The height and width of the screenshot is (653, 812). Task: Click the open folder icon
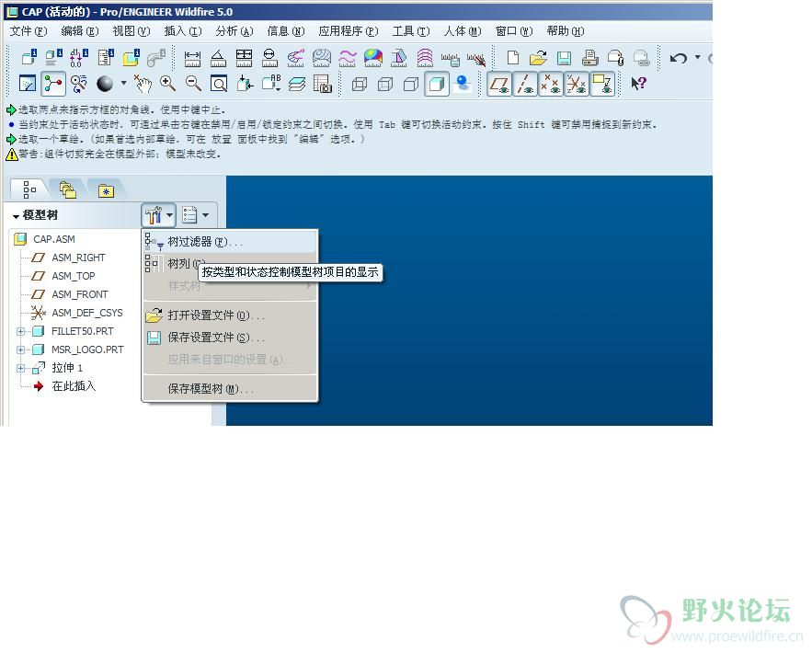point(538,58)
